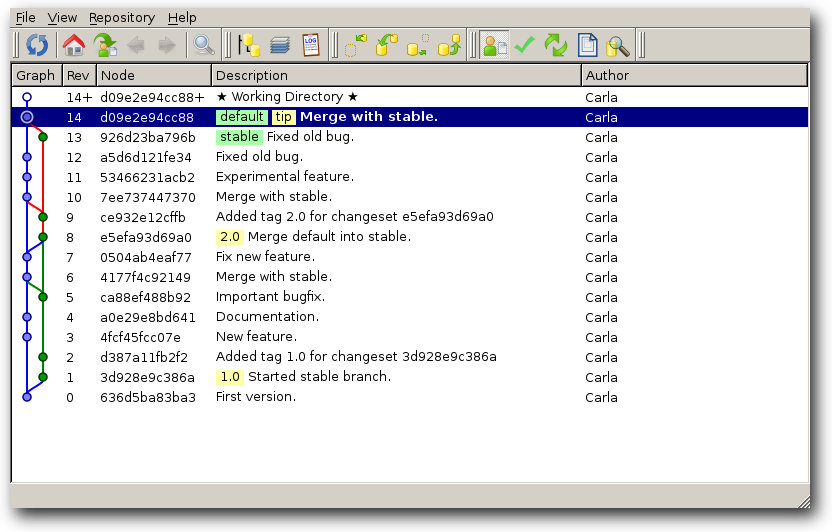
Task: Select 'Important bugfix.' revision 5
Action: click(410, 297)
